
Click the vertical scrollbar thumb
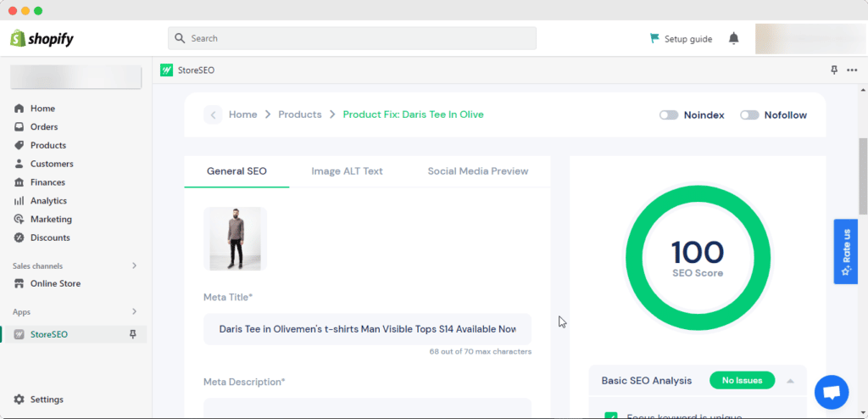tap(863, 176)
